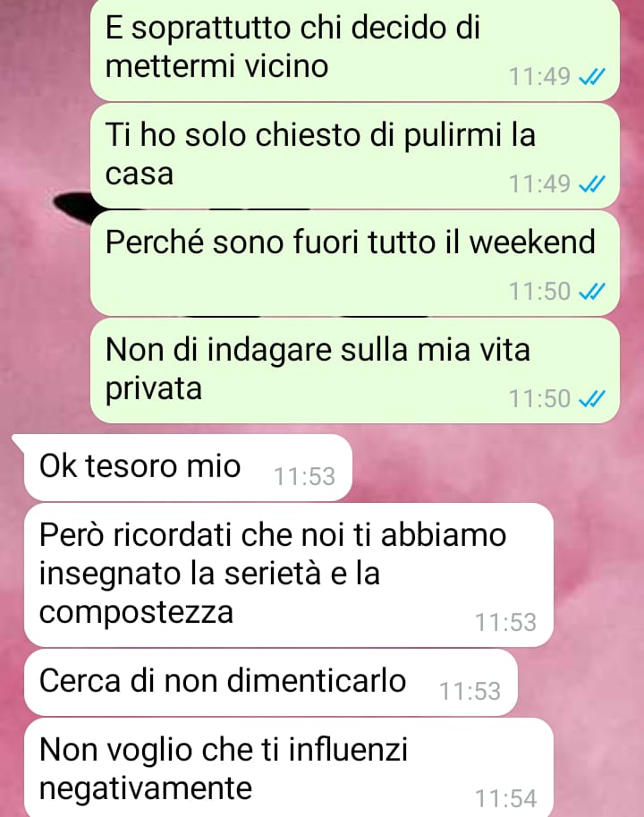Screen dimensions: 644x817
Task: Tap the 11:49 timestamp beside 'mettermi vicino'
Action: (x=540, y=77)
